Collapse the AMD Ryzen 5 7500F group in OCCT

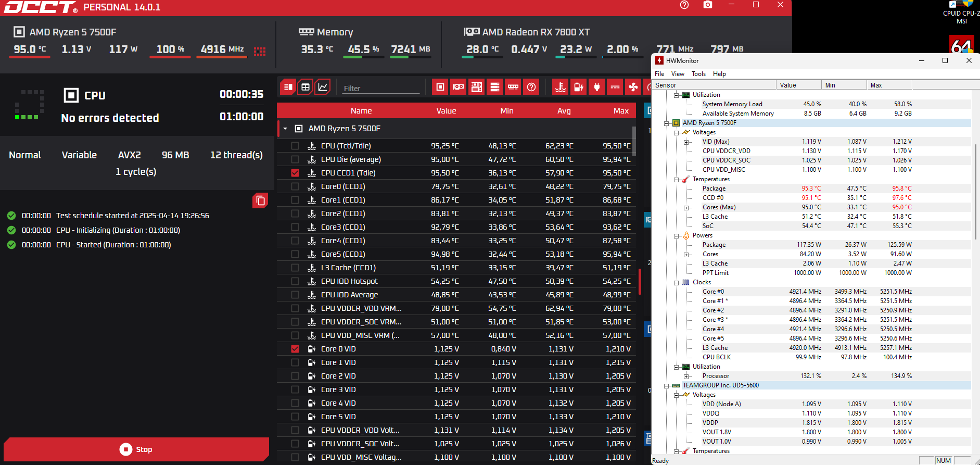[285, 129]
